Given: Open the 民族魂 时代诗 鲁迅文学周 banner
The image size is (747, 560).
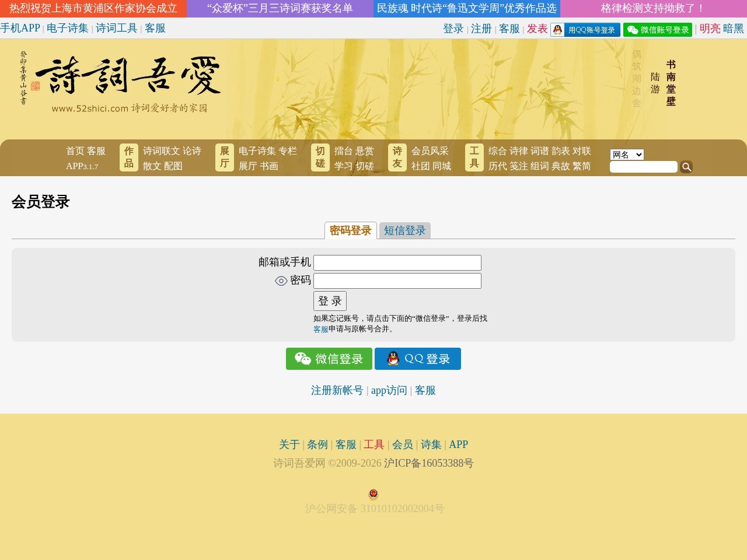Looking at the screenshot, I should 467,8.
